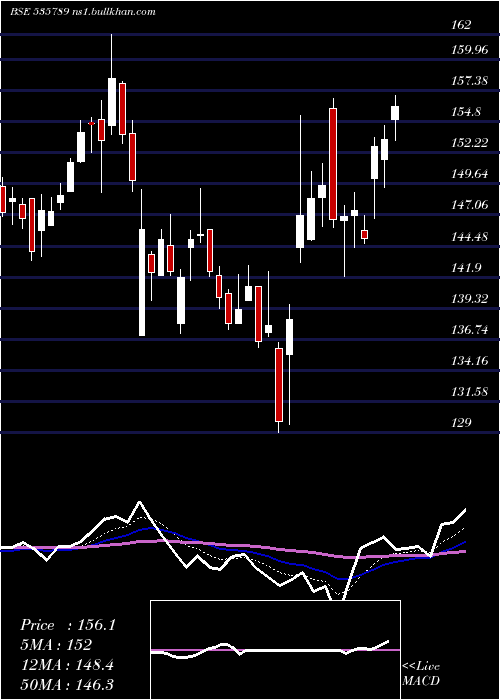Screen dimensions: 500x700
Task: Click the 154.8 price axis label
Action: point(466,112)
